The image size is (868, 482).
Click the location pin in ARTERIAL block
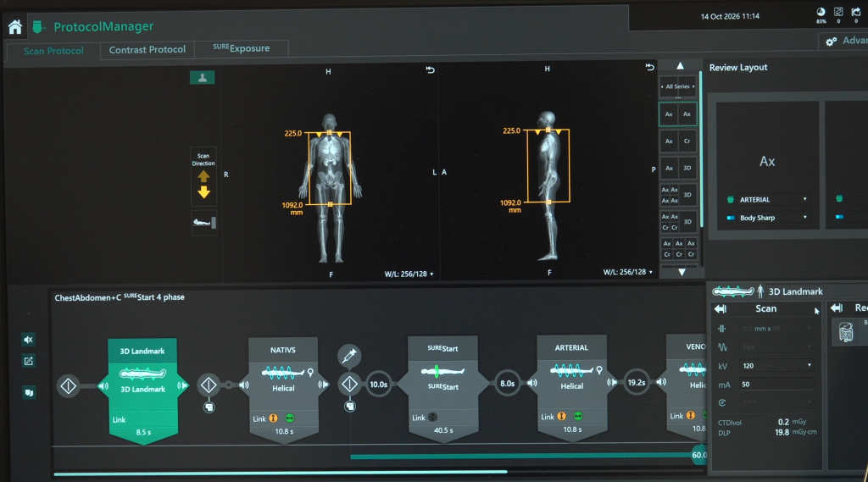[x=599, y=371]
